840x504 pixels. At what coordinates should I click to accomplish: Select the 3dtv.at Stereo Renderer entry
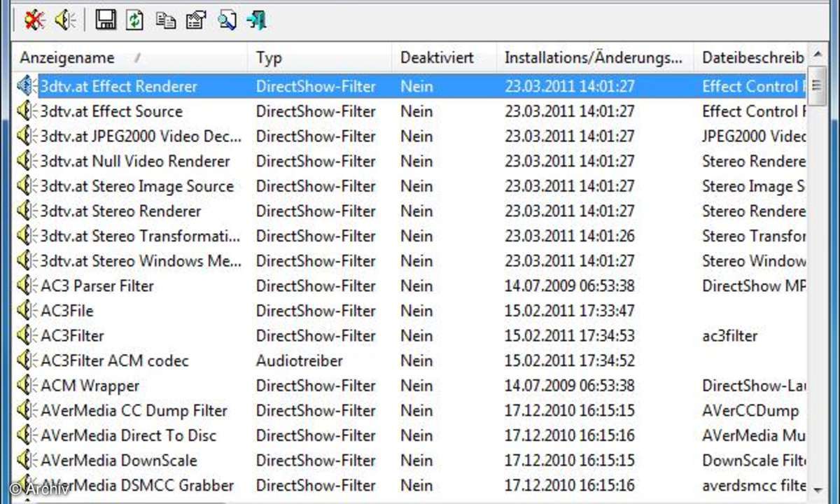pyautogui.click(x=120, y=211)
